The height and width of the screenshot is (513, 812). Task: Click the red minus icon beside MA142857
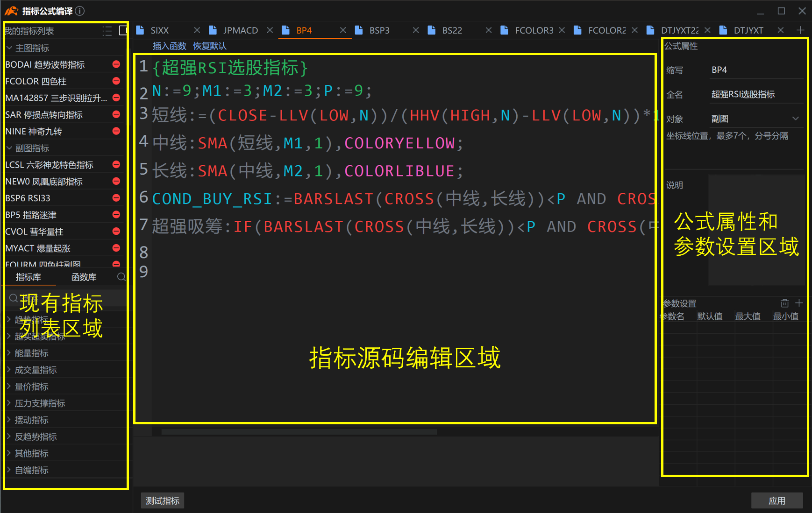(116, 98)
